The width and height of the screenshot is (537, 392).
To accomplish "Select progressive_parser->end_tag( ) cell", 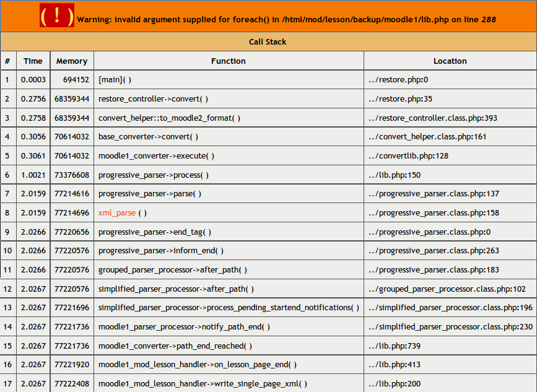I will [229, 232].
